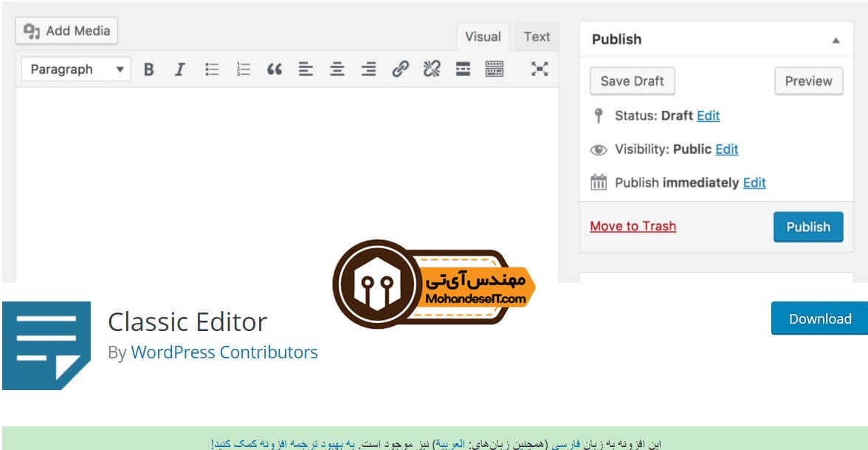Open the Paragraph format dropdown
Image resolution: width=868 pixels, height=450 pixels.
pyautogui.click(x=76, y=69)
